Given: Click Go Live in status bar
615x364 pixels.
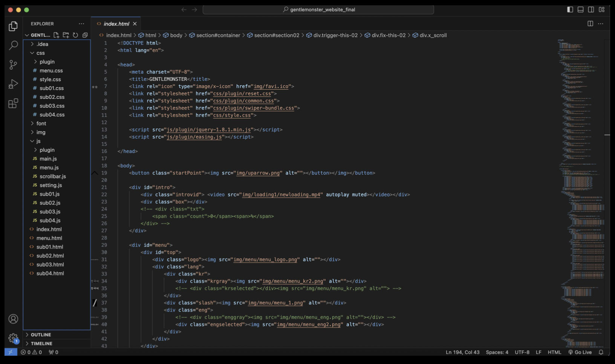Looking at the screenshot, I should tap(580, 352).
